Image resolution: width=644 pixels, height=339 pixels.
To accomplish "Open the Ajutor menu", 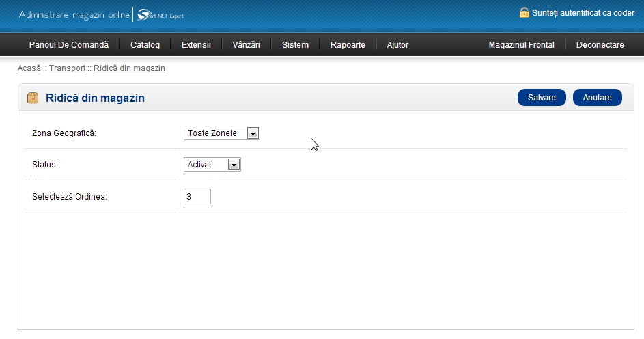I will click(397, 45).
